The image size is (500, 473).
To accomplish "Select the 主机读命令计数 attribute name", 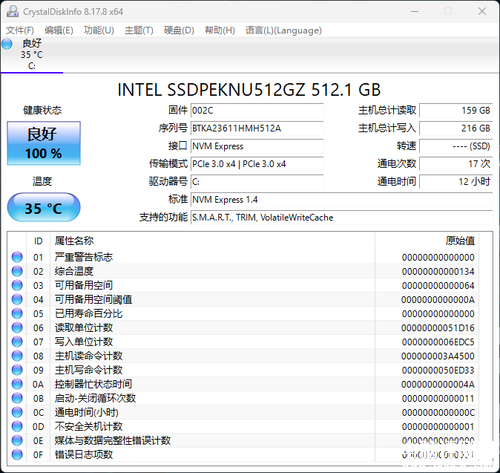I will 89,356.
